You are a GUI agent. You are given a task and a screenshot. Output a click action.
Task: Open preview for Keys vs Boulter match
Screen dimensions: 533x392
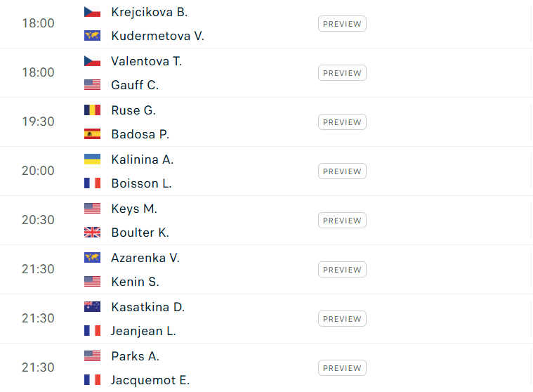point(342,221)
